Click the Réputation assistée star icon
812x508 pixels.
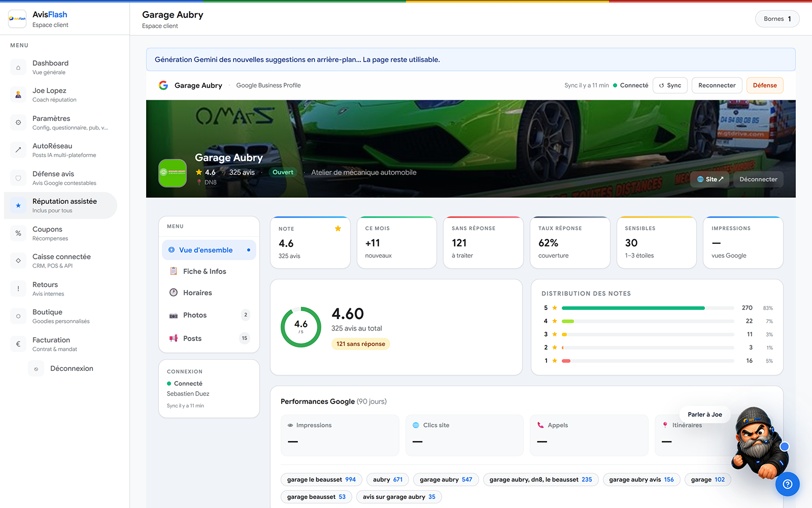click(18, 205)
